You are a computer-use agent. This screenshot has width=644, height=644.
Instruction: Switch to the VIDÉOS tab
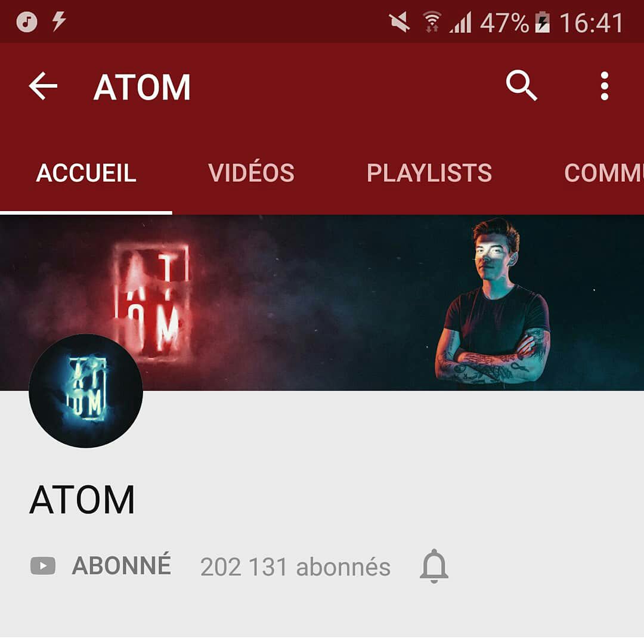(252, 172)
